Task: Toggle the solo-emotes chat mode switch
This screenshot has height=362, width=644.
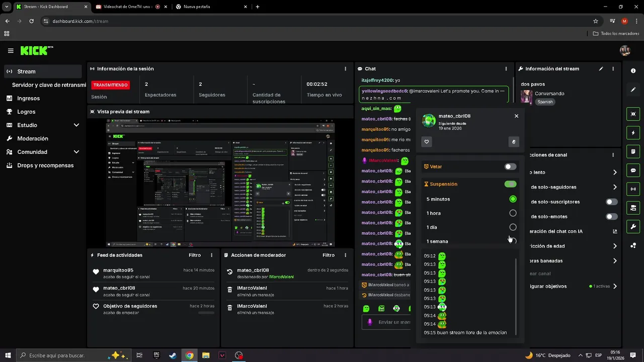Action: [611, 217]
